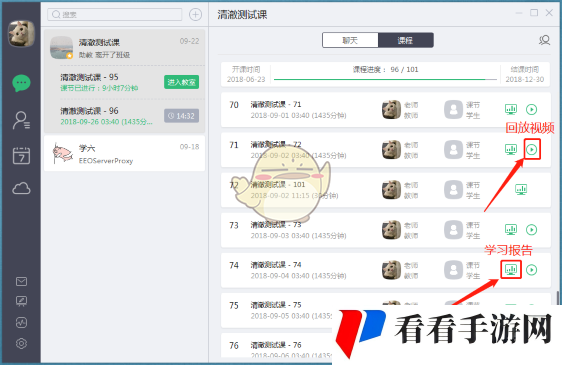Click the 14:32 countdown button

pyautogui.click(x=181, y=116)
